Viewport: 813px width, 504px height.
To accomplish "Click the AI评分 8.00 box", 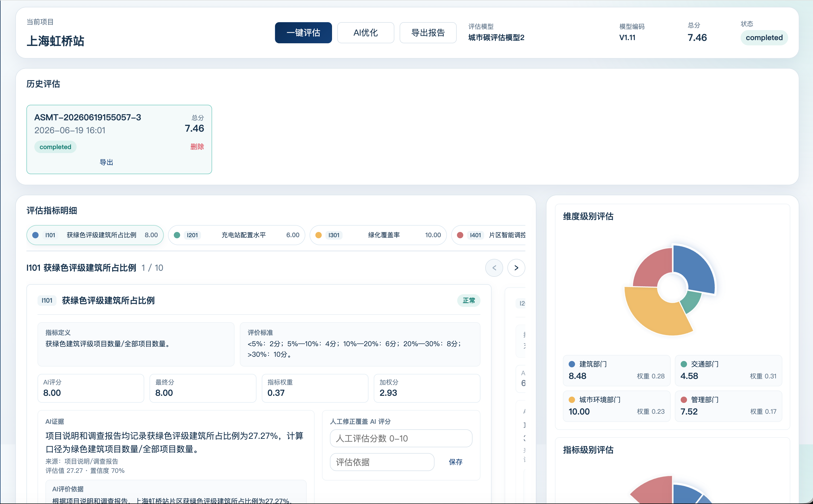I will [91, 388].
